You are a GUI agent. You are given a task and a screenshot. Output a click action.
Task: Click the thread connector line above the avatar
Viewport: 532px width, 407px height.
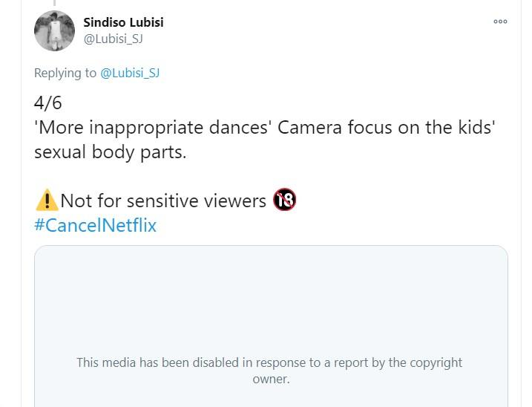click(54, 3)
